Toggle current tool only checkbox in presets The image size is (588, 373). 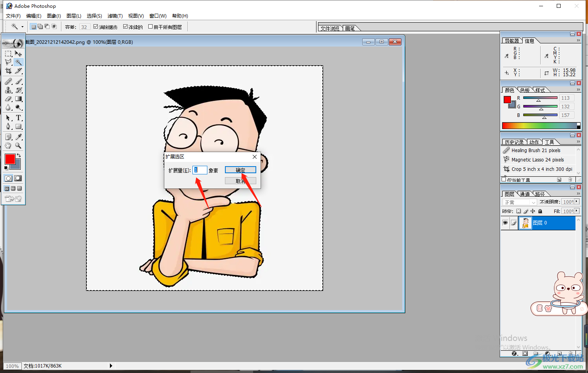click(x=504, y=179)
